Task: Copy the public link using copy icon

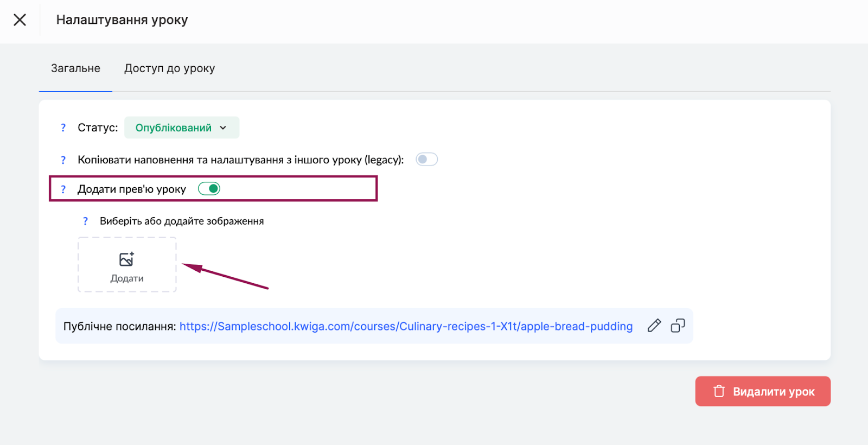Action: click(678, 326)
